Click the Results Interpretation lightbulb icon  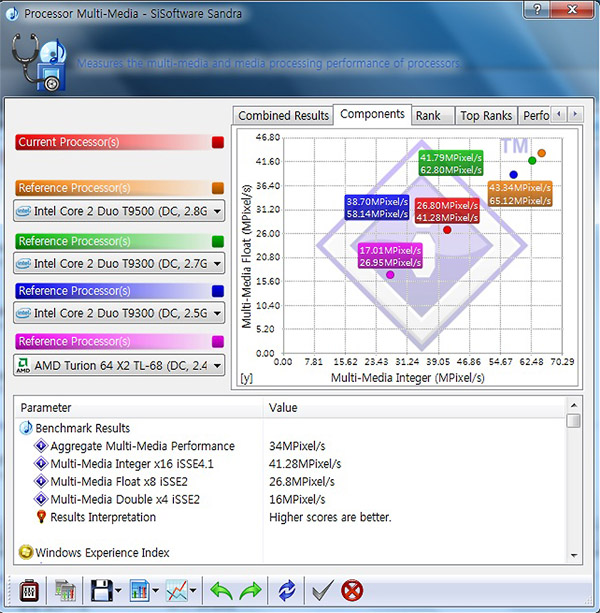(x=41, y=517)
